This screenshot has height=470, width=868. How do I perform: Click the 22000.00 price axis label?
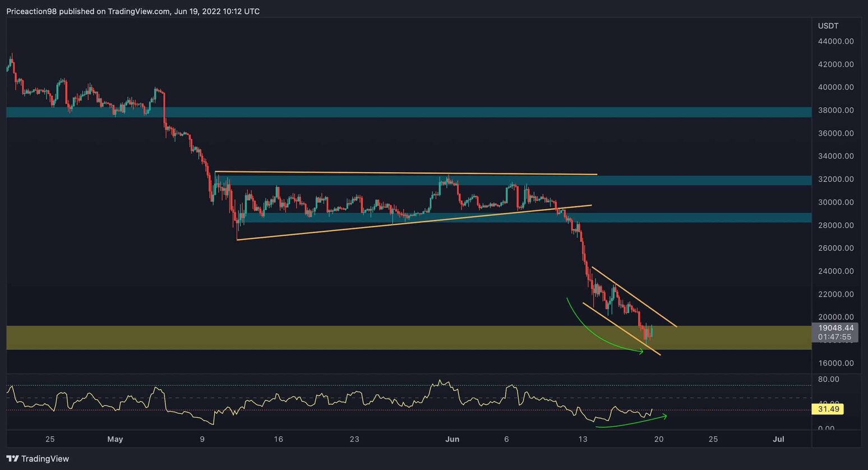(x=836, y=294)
